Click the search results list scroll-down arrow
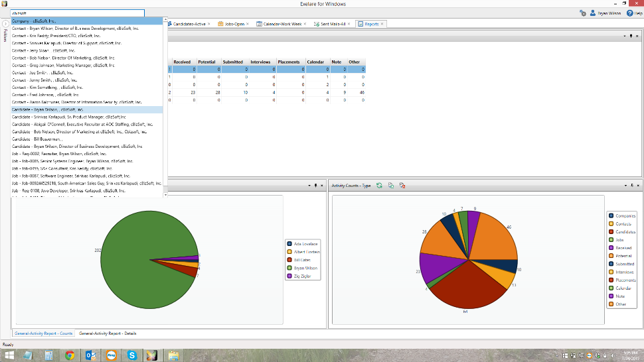The image size is (644, 362). click(x=165, y=195)
